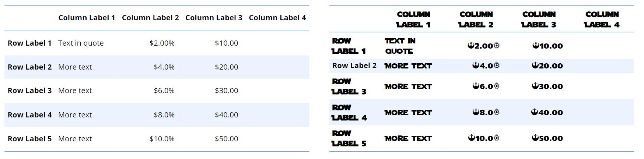Click the rebel symbol before 2.00 in right table
This screenshot has width=644, height=159.
[471, 45]
